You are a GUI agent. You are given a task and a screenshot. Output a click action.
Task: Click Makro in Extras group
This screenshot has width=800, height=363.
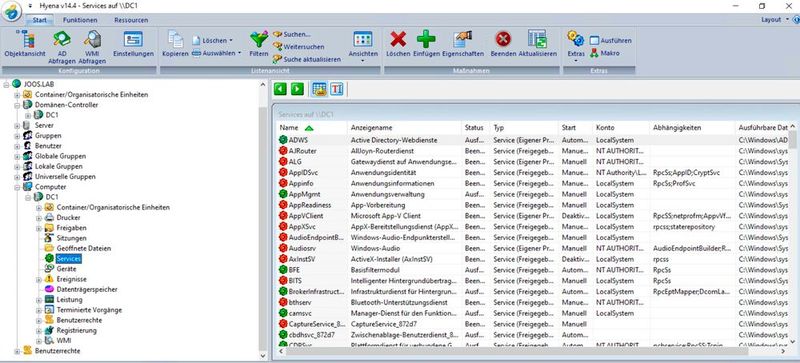pyautogui.click(x=605, y=53)
